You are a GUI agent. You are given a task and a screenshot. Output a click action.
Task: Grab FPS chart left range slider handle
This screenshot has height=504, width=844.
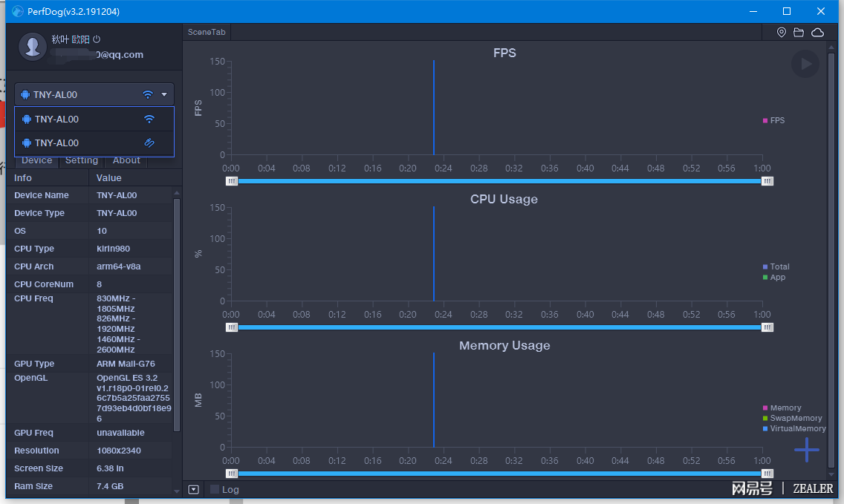coord(232,181)
